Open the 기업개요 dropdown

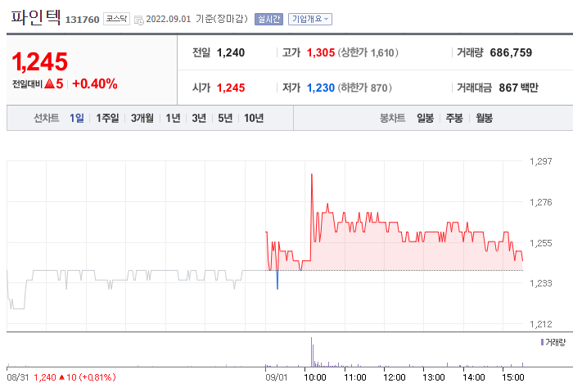point(310,19)
